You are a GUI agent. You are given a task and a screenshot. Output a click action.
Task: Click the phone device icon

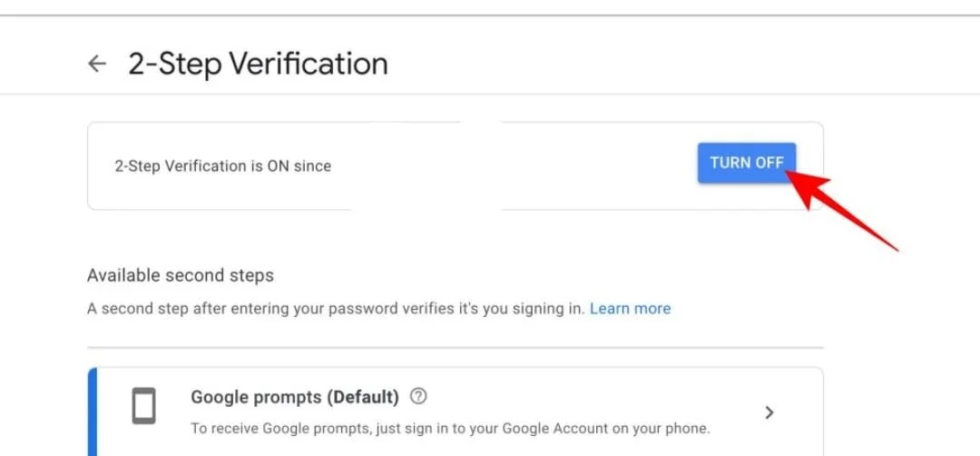143,406
